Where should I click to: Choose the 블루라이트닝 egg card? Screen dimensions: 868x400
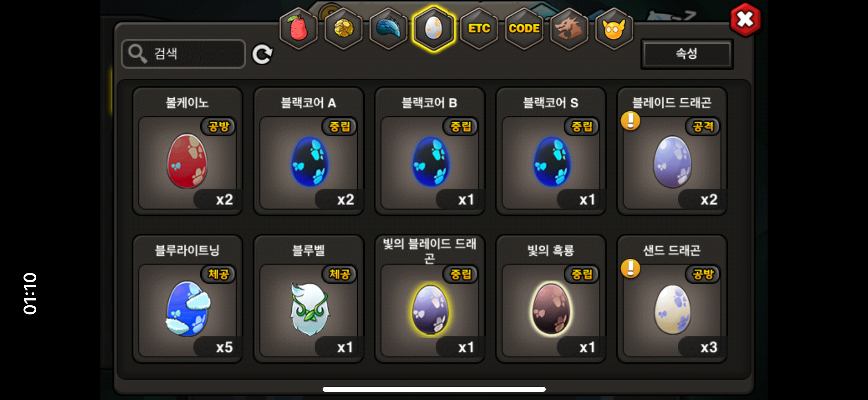coord(187,299)
